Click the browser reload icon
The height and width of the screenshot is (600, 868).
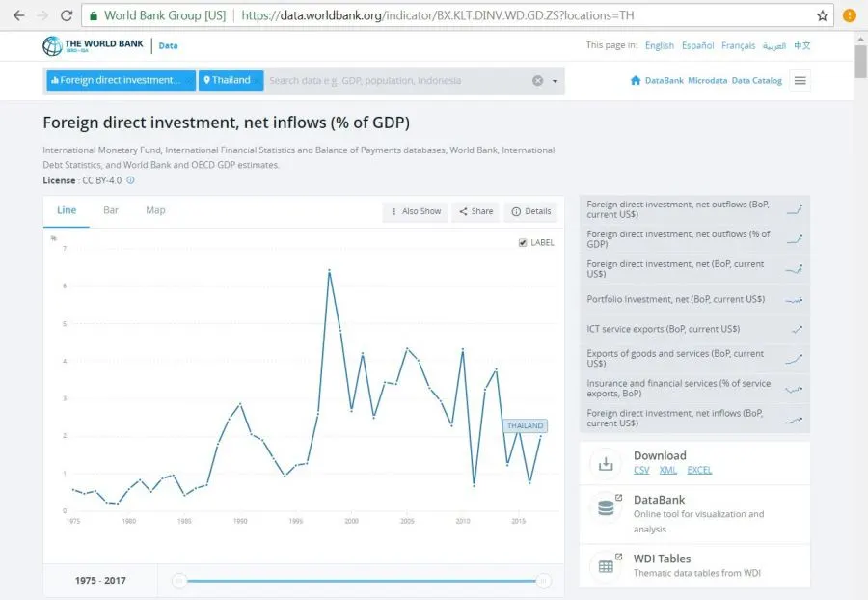coord(66,16)
